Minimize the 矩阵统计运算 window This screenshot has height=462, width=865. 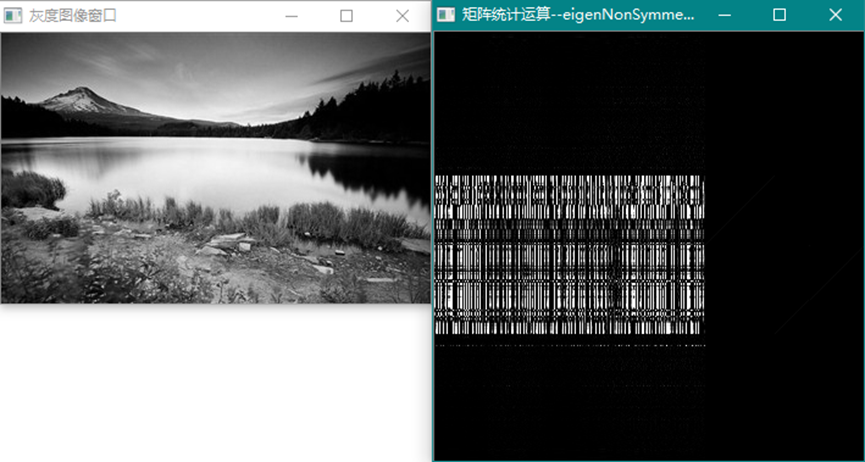(724, 15)
